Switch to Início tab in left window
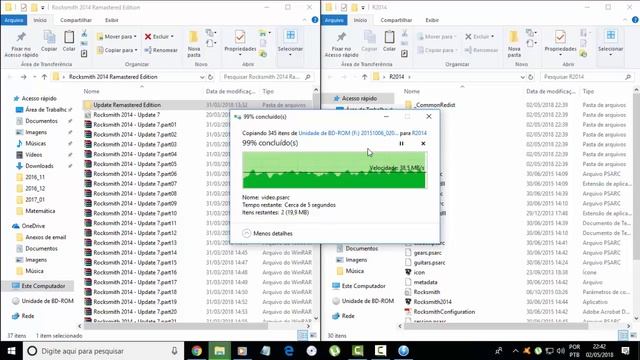Image resolution: width=640 pixels, height=360 pixels. coord(40,20)
